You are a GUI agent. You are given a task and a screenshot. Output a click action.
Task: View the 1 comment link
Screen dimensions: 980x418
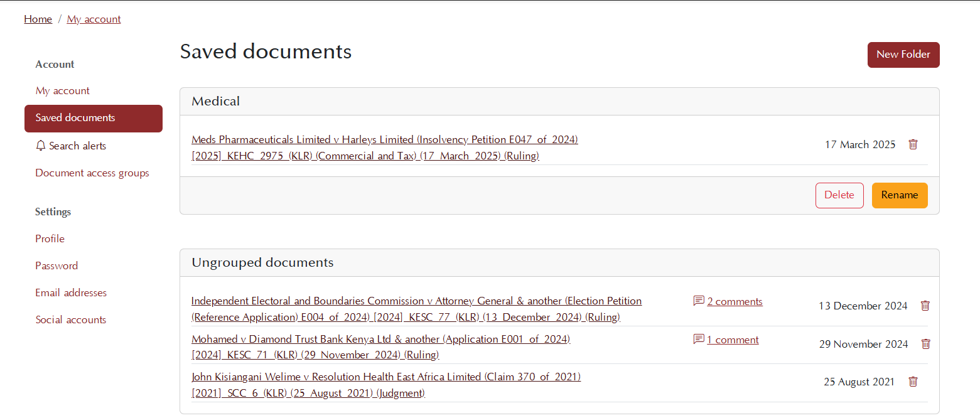pyautogui.click(x=733, y=340)
